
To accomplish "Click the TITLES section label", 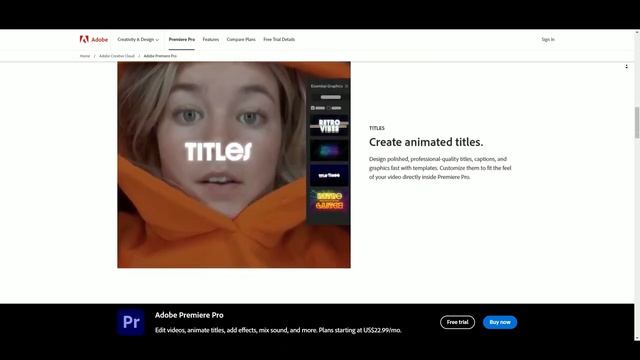I will pyautogui.click(x=377, y=128).
